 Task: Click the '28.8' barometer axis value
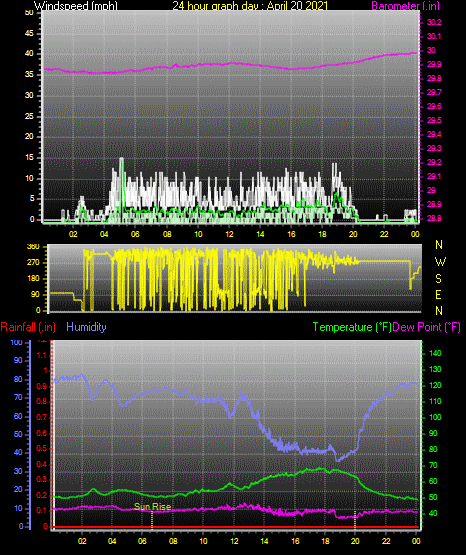coord(434,218)
